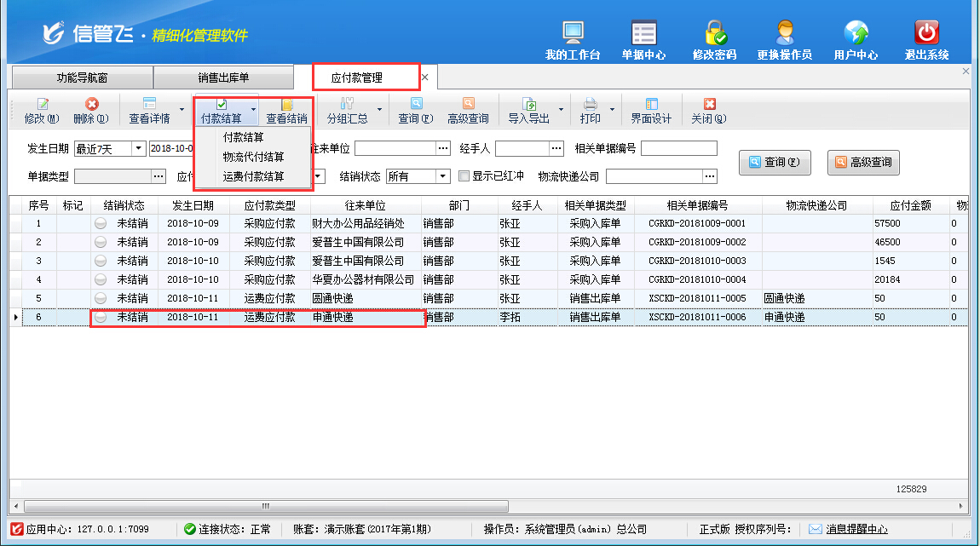Screen dimensions: 980x546
Task: Open 结销状态 所有 dropdown
Action: click(x=442, y=176)
